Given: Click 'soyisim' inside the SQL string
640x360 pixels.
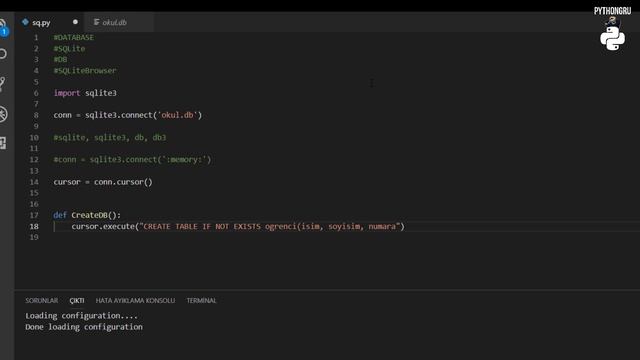Looking at the screenshot, I should click(x=344, y=227).
